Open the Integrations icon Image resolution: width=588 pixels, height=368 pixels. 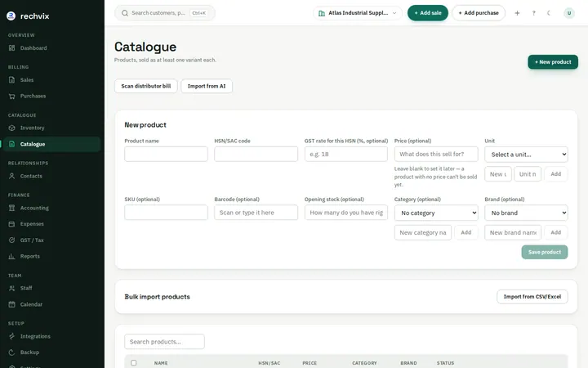(12, 336)
